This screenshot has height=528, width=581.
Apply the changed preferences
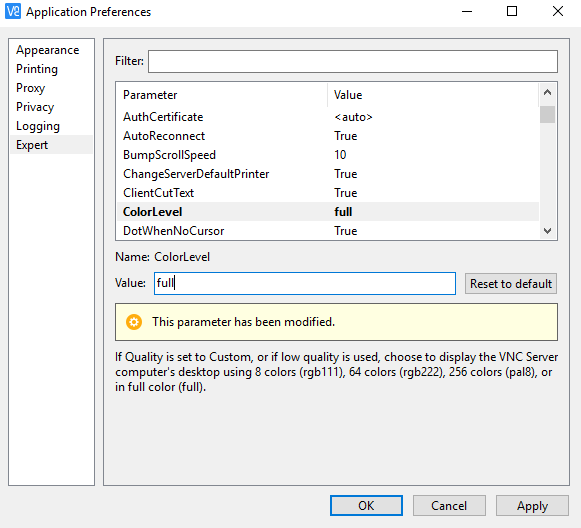coord(532,505)
